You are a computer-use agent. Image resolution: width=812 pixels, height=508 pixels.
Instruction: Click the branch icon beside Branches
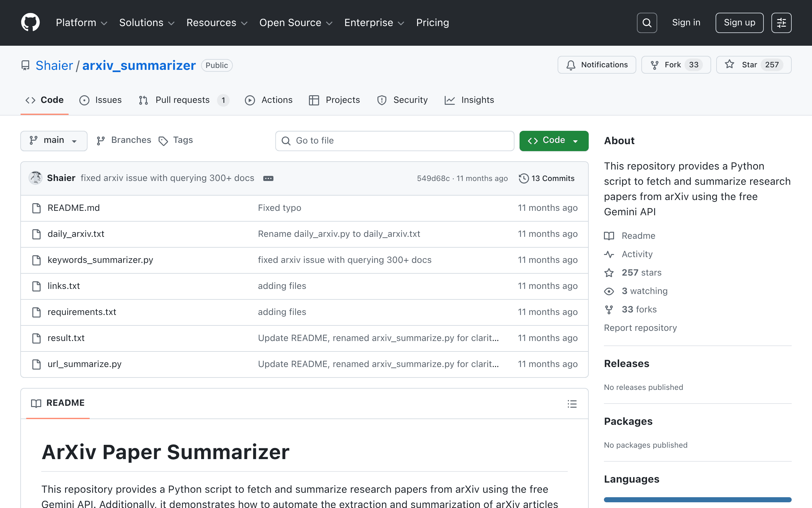coord(101,141)
